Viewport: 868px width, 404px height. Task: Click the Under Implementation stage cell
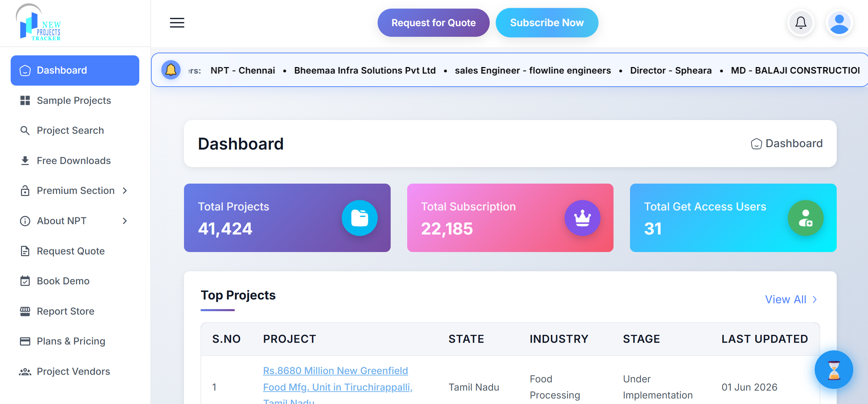(658, 387)
